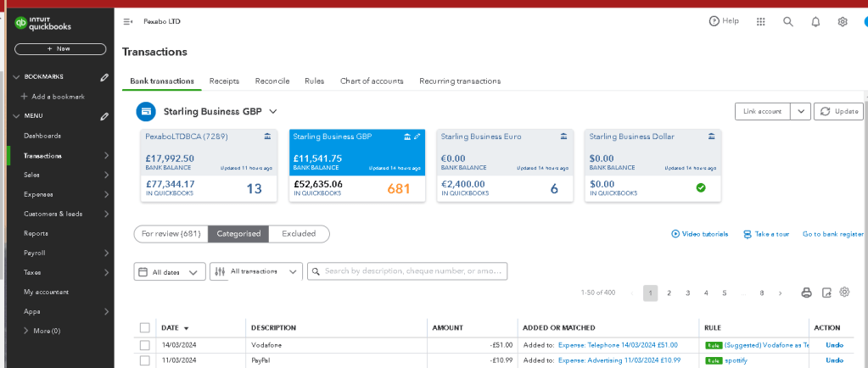The width and height of the screenshot is (868, 368).
Task: Expand the Sales submenu
Action: (106, 175)
